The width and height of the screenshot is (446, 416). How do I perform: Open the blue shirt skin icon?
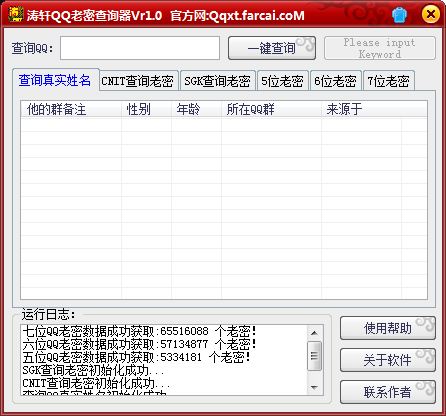[x=399, y=15]
